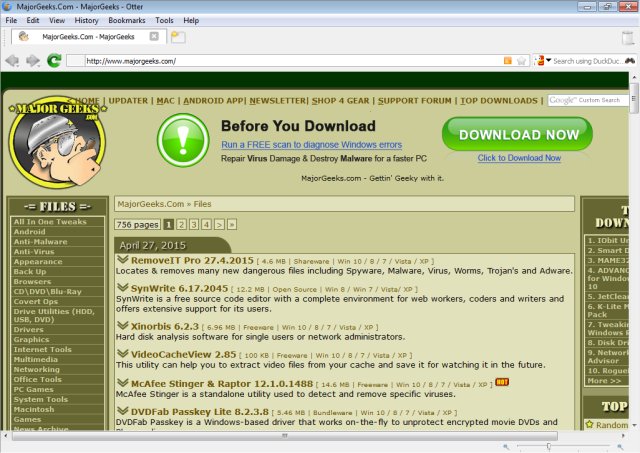The width and height of the screenshot is (640, 453).
Task: Open the tab list dropdown at the tab bar's right end
Action: coord(630,37)
